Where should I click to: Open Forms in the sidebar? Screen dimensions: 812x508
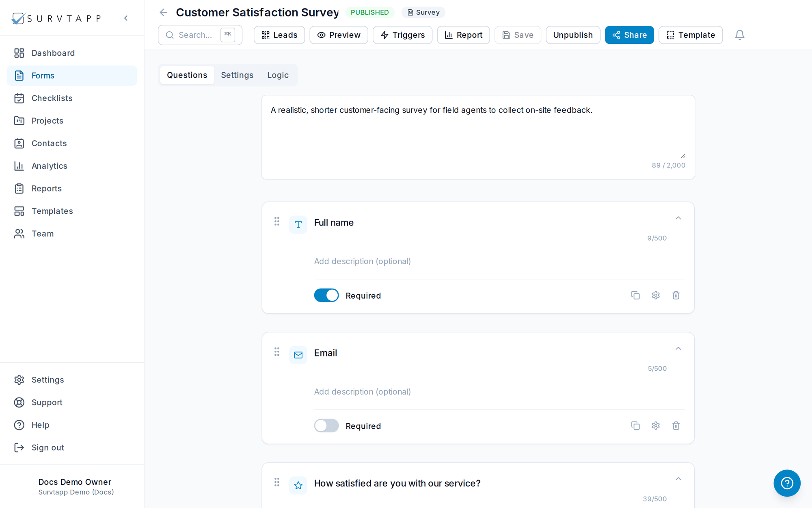72,76
